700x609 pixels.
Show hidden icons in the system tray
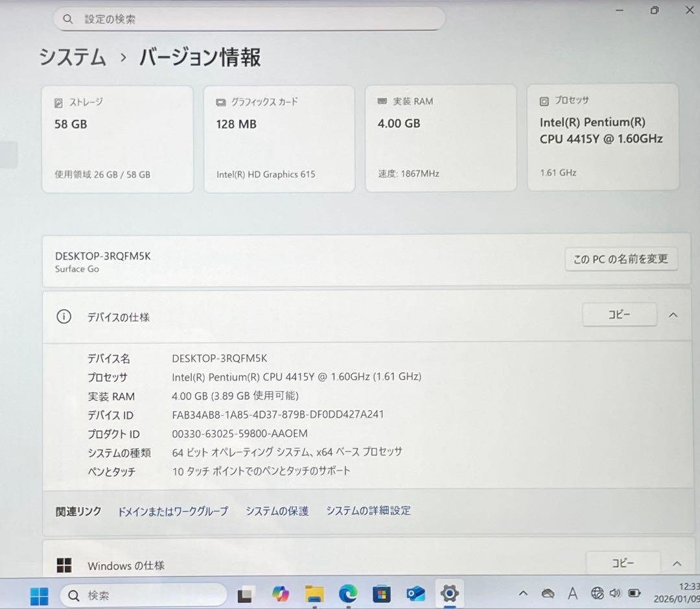524,593
